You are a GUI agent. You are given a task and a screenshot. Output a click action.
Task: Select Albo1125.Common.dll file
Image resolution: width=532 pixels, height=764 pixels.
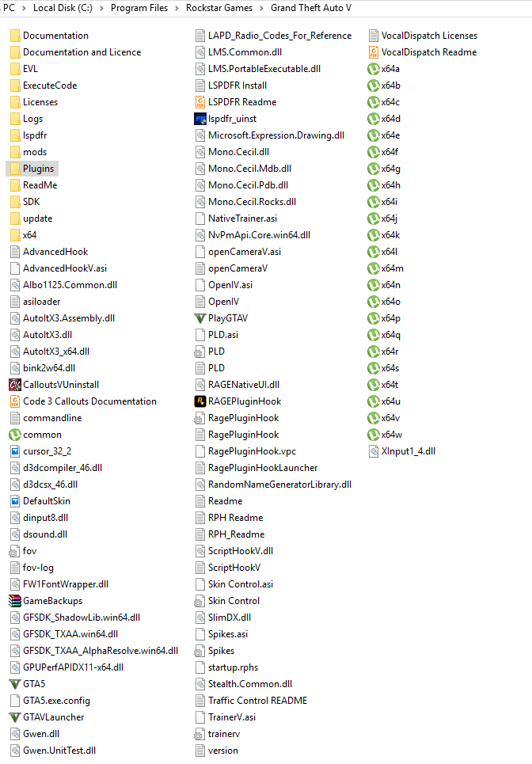point(64,285)
